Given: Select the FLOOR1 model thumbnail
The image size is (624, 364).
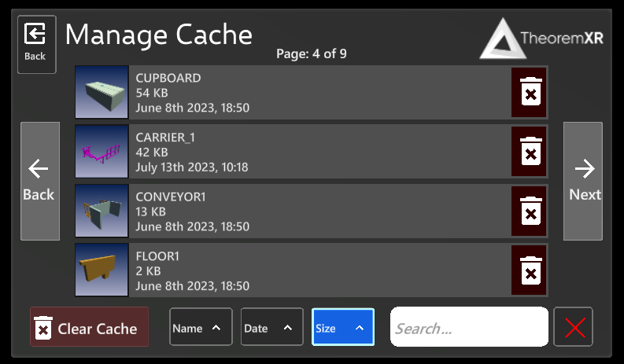Looking at the screenshot, I should point(102,270).
